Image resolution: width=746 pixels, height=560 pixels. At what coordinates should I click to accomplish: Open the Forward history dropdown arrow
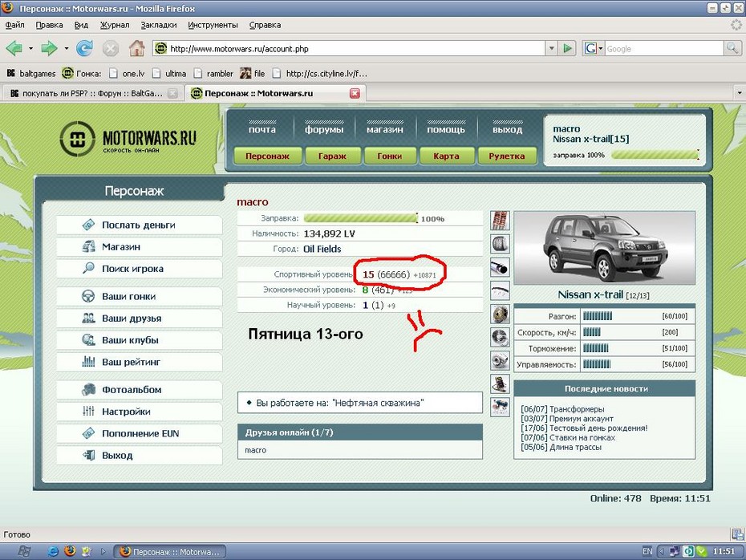pos(66,48)
